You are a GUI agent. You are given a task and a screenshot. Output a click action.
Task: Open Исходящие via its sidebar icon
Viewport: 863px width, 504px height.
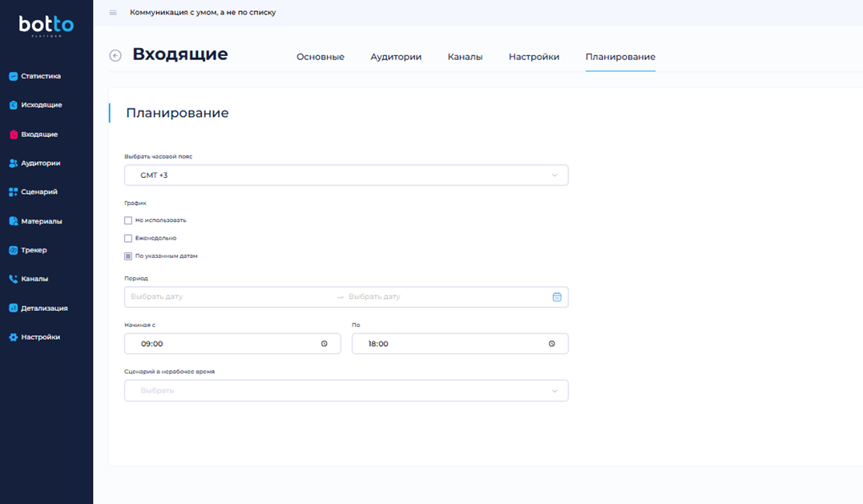13,106
